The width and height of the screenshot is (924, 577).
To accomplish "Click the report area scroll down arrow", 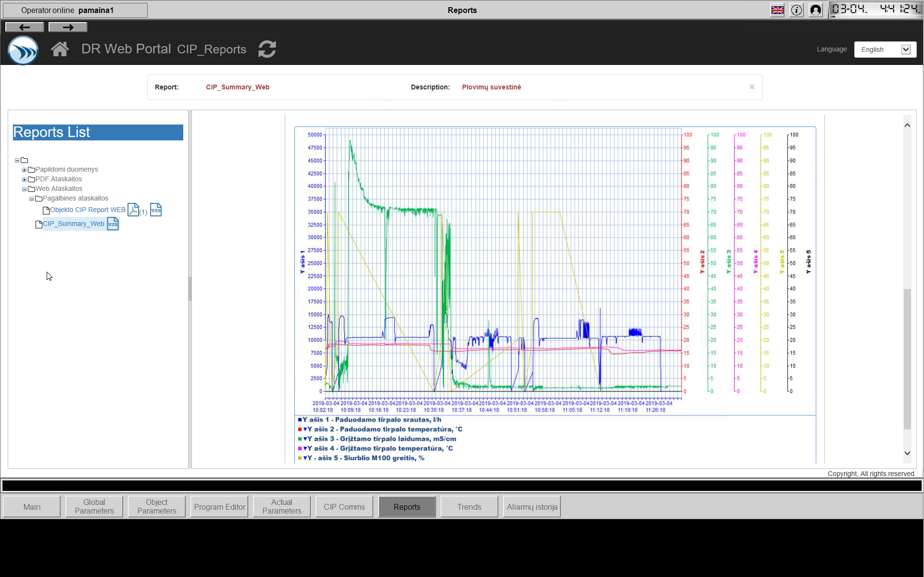I will 907,453.
